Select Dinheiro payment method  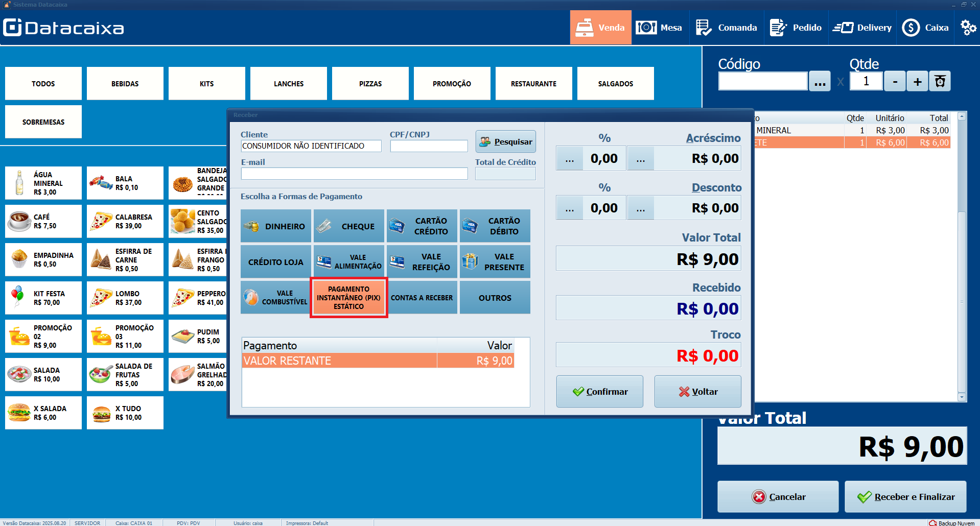tap(275, 226)
